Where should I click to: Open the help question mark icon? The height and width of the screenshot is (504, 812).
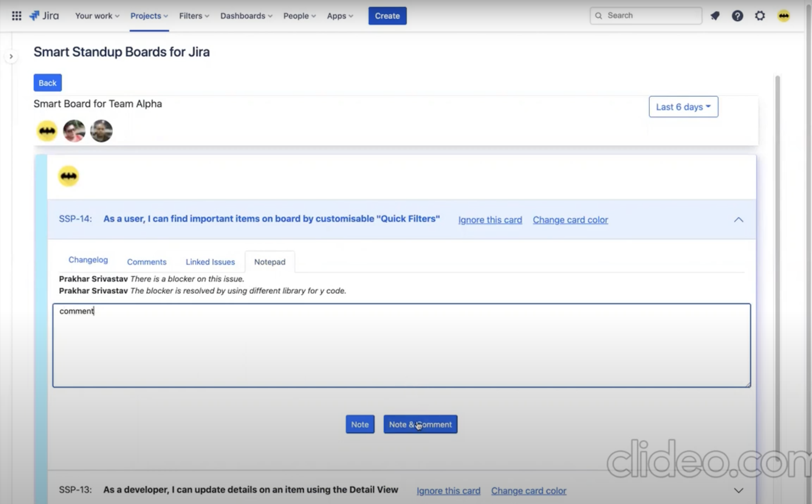pos(737,16)
